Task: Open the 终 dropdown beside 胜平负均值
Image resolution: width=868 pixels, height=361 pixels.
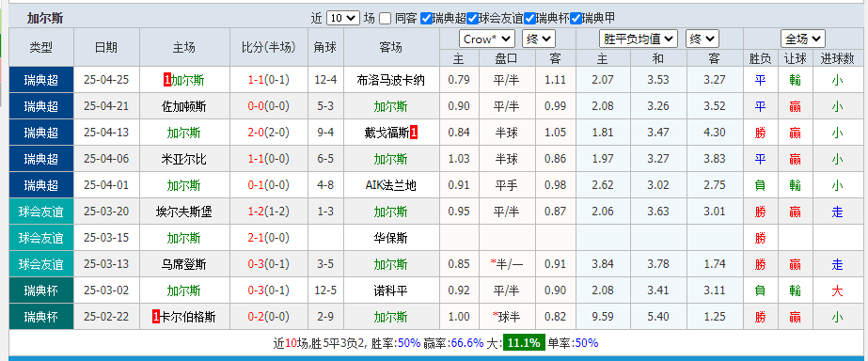Action: tap(702, 39)
